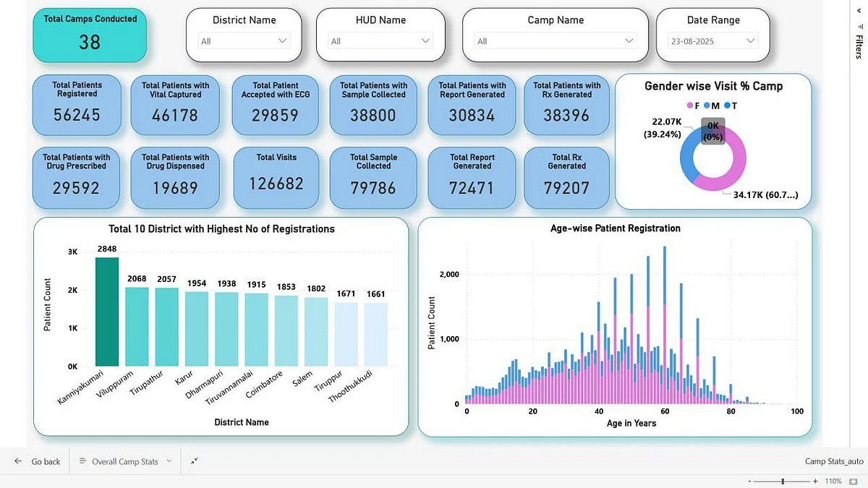Click the zoom level slider handle

tap(783, 481)
